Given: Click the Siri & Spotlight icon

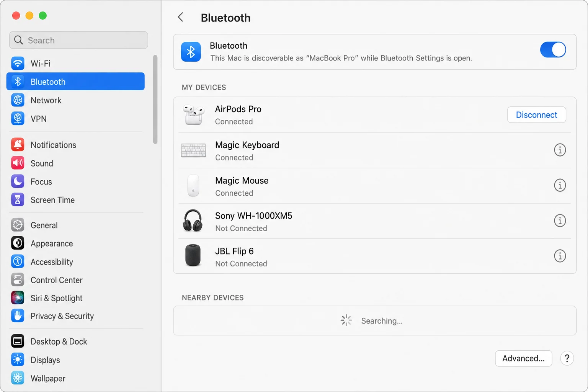Looking at the screenshot, I should (18, 298).
